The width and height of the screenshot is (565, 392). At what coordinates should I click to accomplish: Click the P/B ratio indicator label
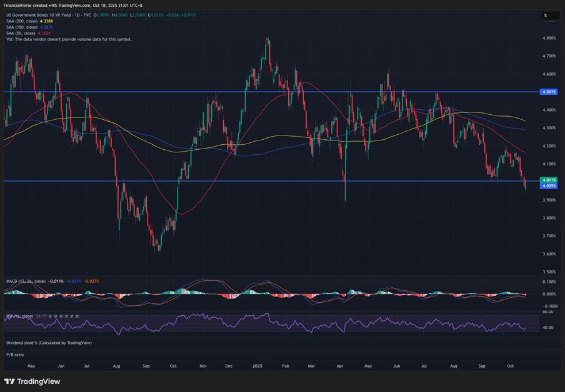14,354
